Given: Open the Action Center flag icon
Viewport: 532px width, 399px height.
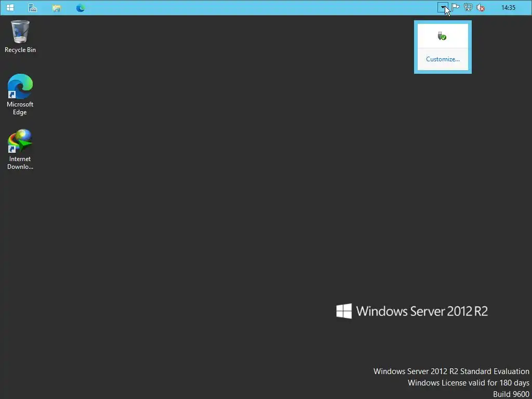Looking at the screenshot, I should click(x=455, y=7).
